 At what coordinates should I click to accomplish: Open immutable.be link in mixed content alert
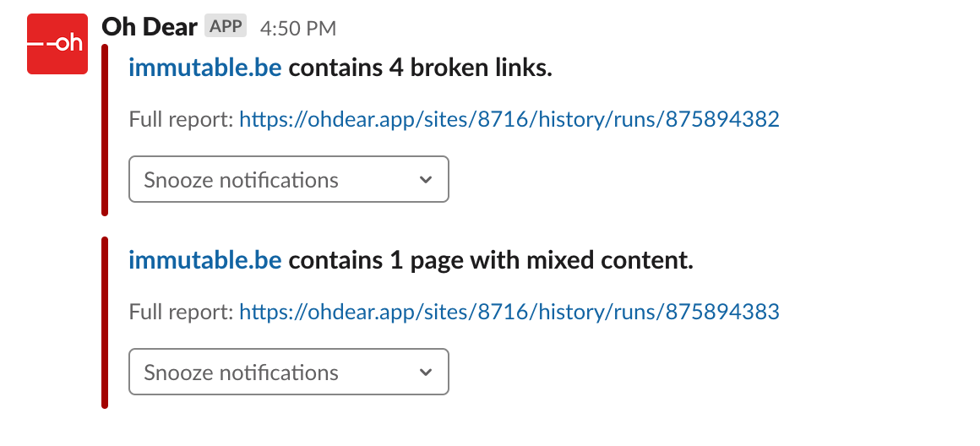205,260
